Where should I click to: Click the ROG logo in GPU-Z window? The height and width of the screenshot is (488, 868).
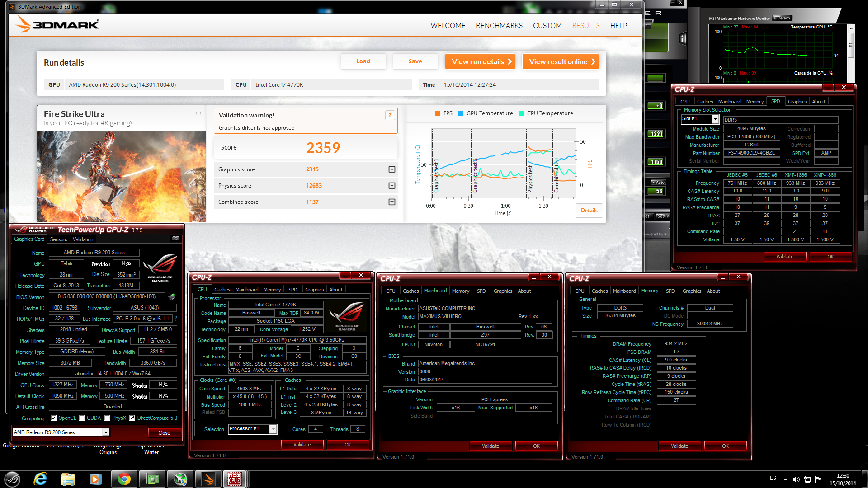coord(160,267)
